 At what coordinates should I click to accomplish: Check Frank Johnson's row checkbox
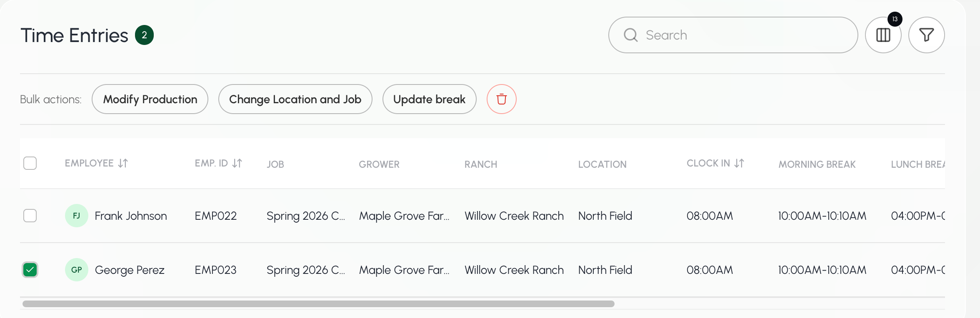[x=30, y=216]
